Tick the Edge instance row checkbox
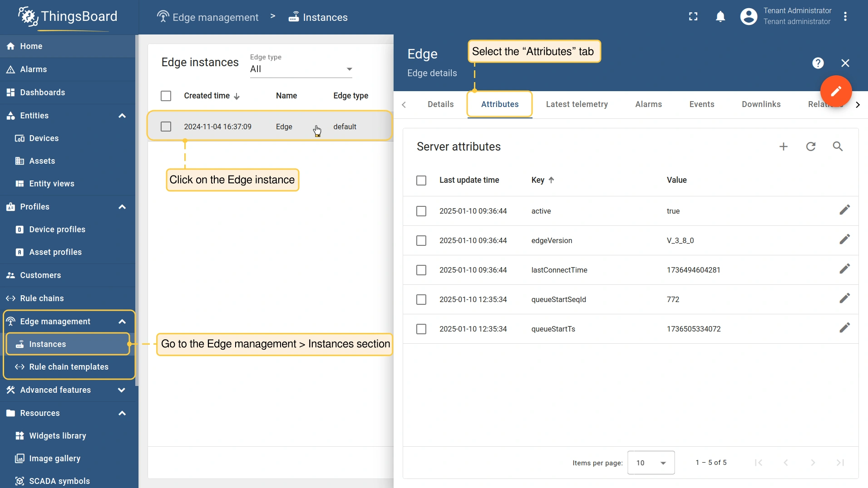The height and width of the screenshot is (488, 868). pyautogui.click(x=166, y=127)
